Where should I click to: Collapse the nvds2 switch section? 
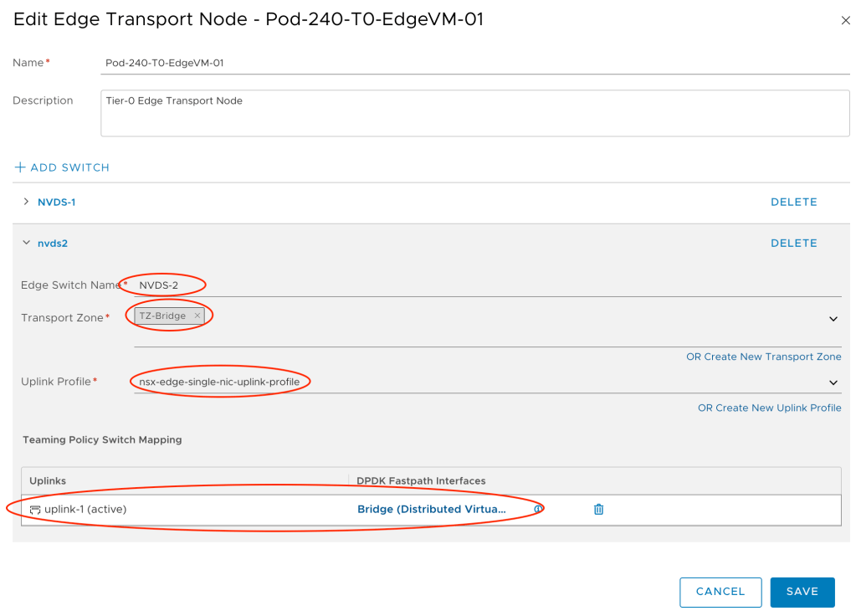(x=26, y=243)
